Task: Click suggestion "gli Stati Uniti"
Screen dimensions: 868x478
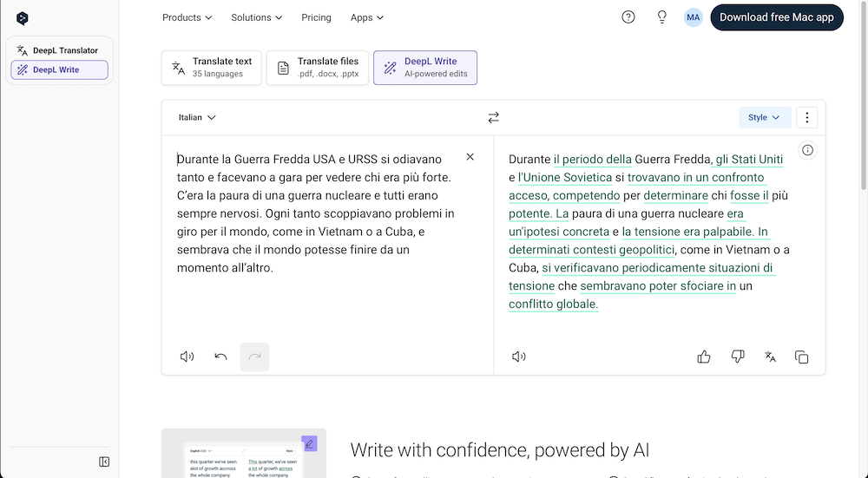Action: (x=749, y=160)
